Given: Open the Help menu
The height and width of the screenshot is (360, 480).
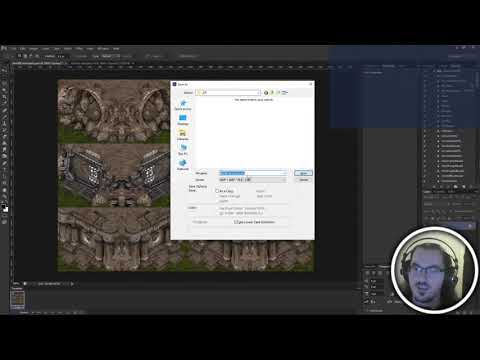Looking at the screenshot, I should coord(116,49).
